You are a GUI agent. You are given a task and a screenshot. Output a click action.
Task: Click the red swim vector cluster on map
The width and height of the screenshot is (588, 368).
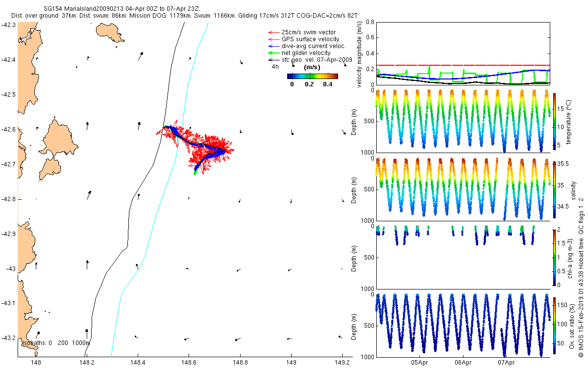click(211, 147)
